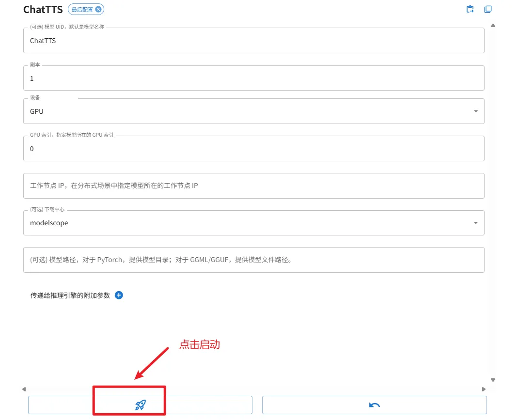Click the 传递给推理引擎的附加参数 label
Screen dimensions: 518x420
[70, 296]
